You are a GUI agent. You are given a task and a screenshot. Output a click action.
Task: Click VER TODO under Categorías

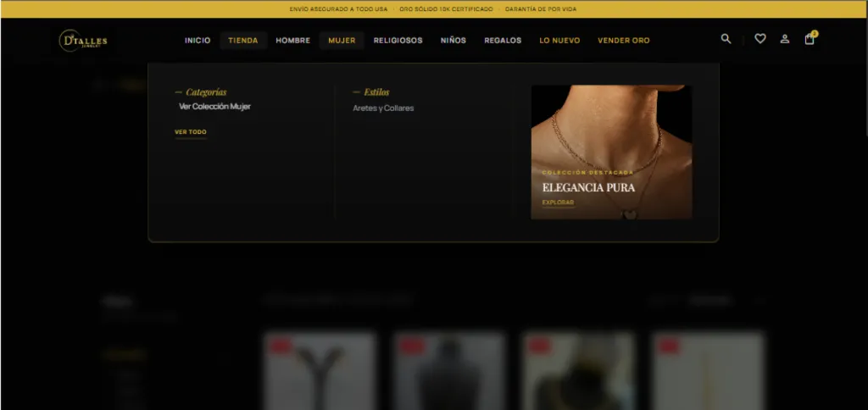pos(191,132)
